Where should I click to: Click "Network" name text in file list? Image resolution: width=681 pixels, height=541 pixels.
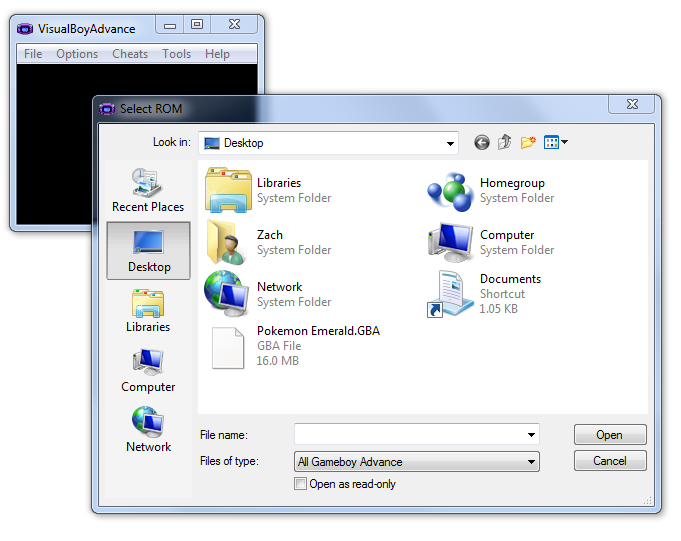click(x=279, y=287)
